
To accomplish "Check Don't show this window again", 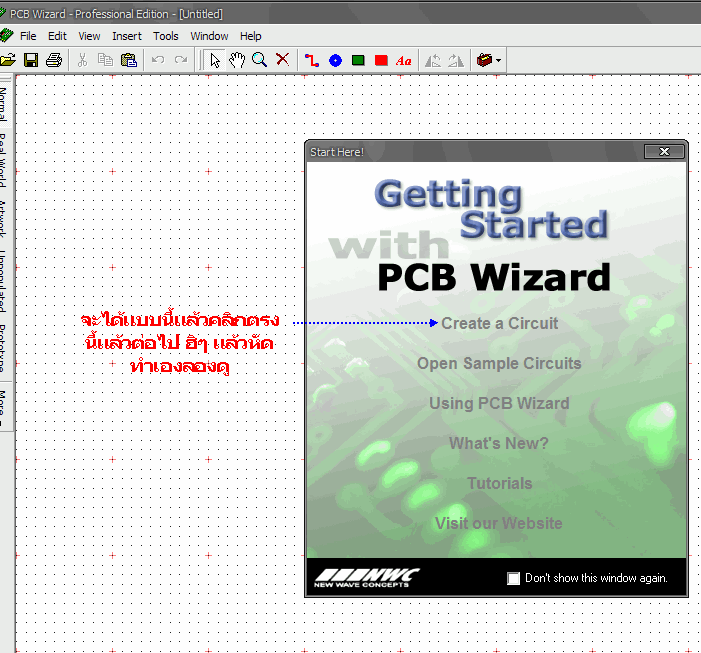I will pyautogui.click(x=514, y=578).
